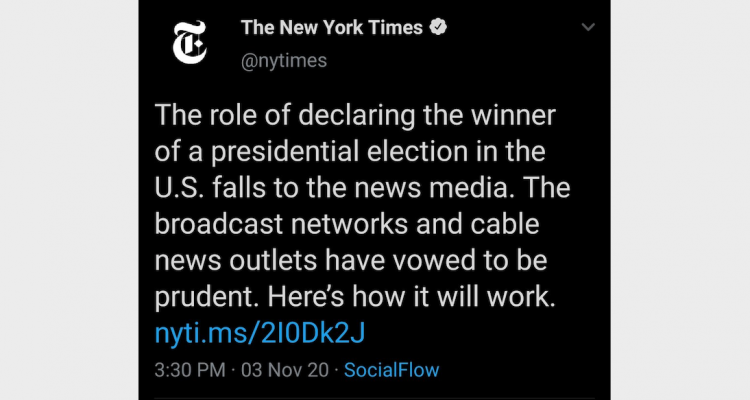The image size is (750, 400).
Task: Expand the tweet options chevron
Action: point(588,27)
